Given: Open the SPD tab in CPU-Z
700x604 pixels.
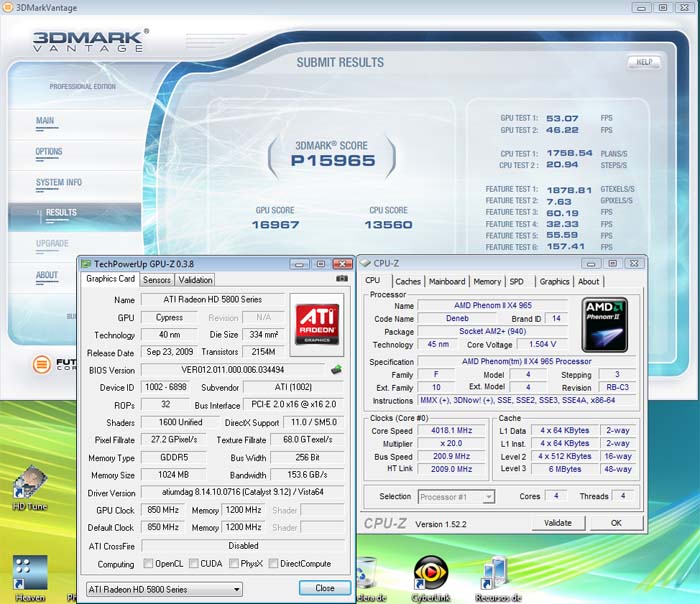Looking at the screenshot, I should click(x=517, y=282).
